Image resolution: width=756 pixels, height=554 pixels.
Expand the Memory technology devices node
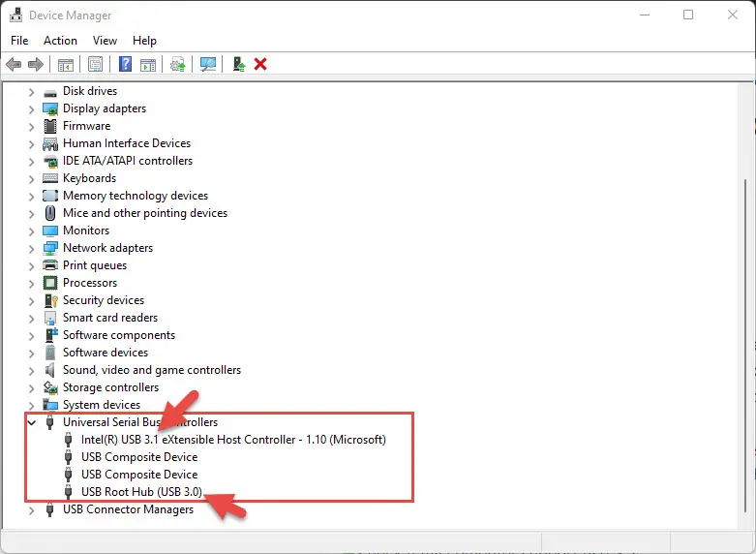[x=31, y=196]
